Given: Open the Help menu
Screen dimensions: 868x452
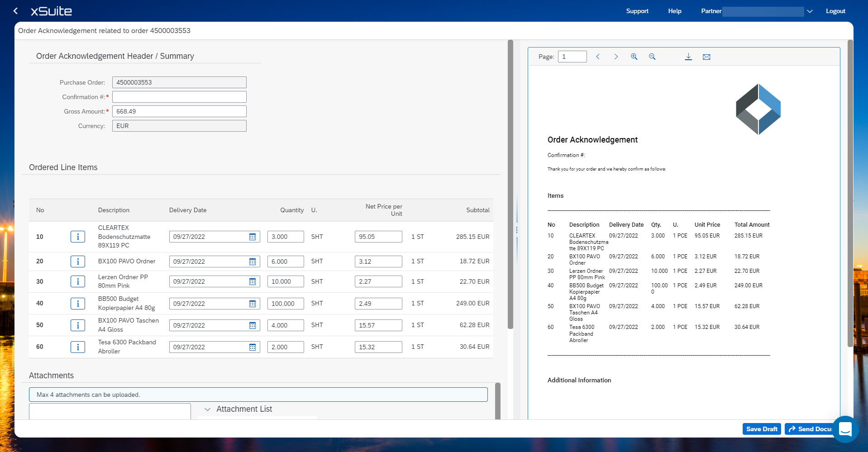Looking at the screenshot, I should [x=674, y=11].
